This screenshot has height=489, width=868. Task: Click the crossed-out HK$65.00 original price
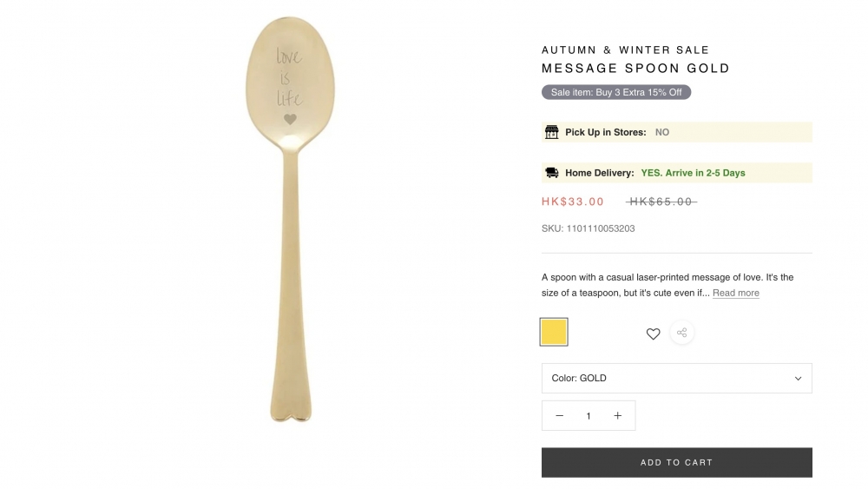(x=661, y=202)
